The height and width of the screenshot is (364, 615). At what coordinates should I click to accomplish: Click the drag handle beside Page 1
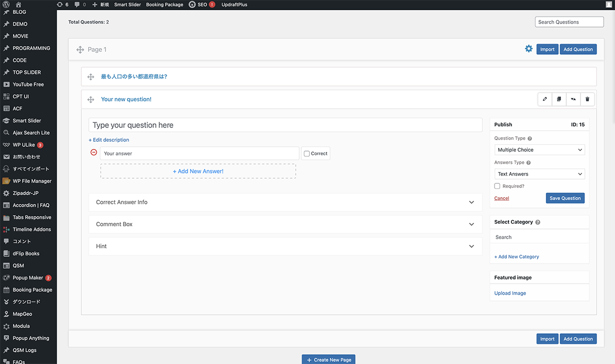[80, 50]
